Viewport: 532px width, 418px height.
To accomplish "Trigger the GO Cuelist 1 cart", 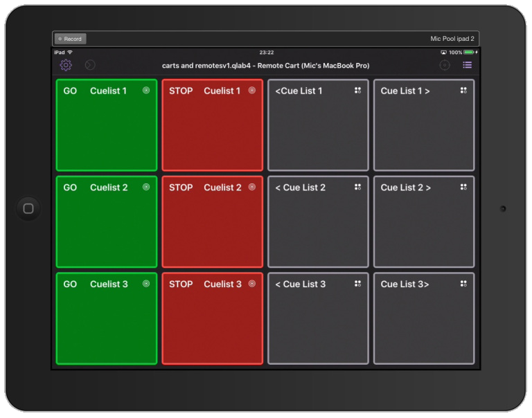I will click(x=107, y=125).
